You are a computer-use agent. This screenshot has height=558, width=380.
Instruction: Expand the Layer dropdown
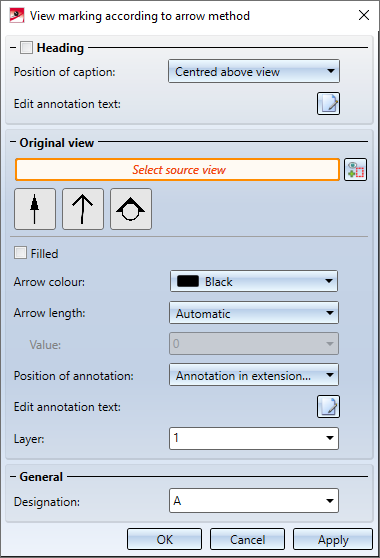pyautogui.click(x=254, y=438)
